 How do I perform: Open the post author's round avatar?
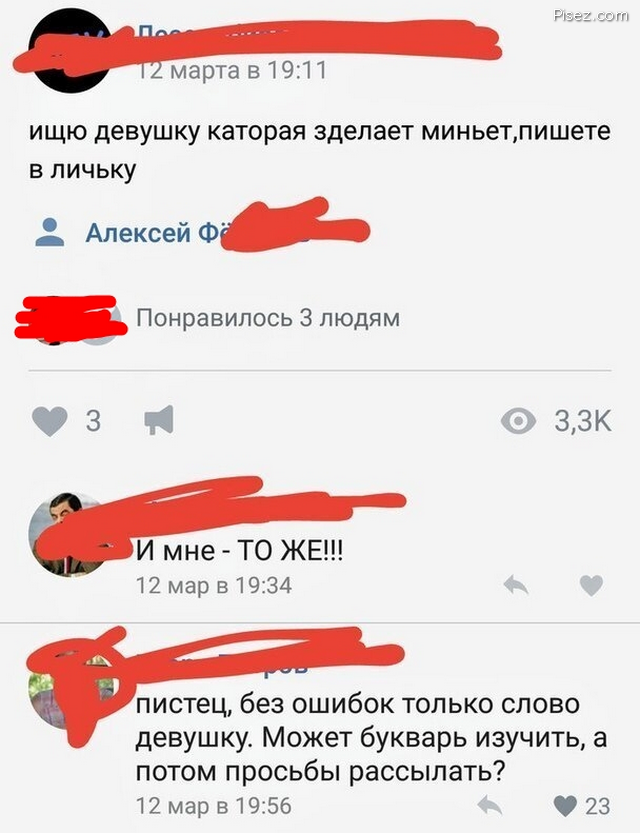(71, 52)
